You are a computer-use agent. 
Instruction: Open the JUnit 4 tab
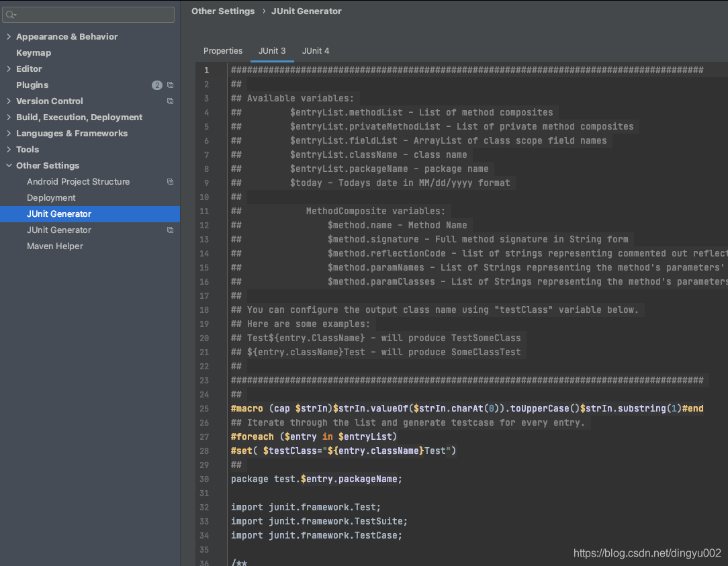(316, 50)
